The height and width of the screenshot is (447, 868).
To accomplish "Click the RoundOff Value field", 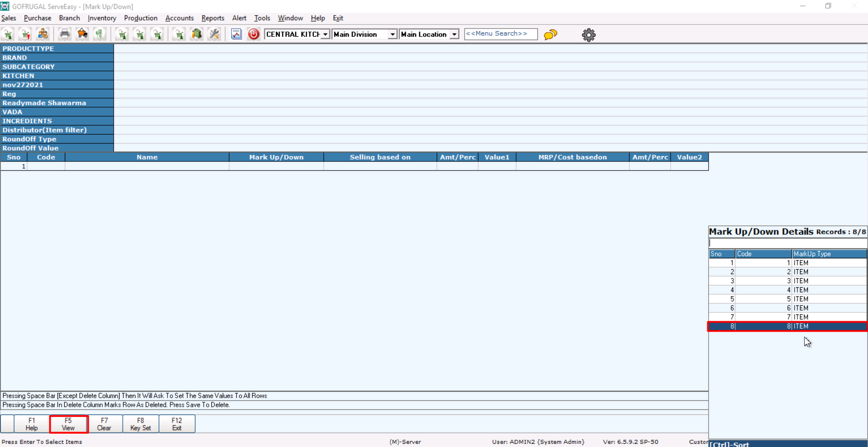I will click(x=491, y=148).
